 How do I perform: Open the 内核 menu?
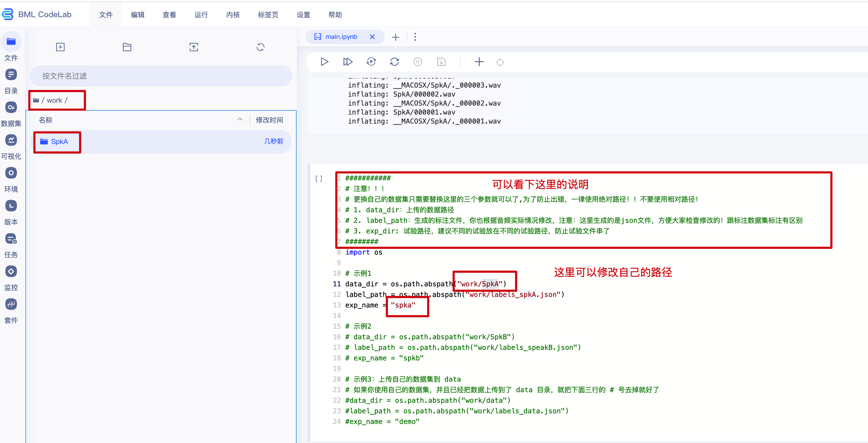(x=233, y=15)
